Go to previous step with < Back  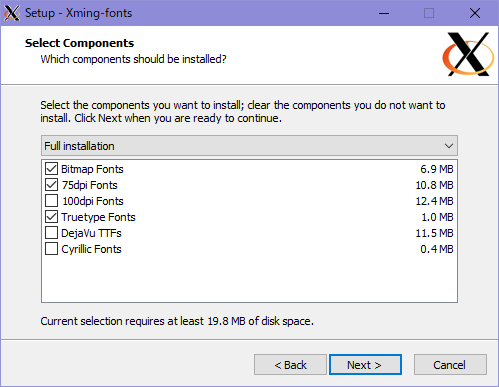click(x=290, y=365)
